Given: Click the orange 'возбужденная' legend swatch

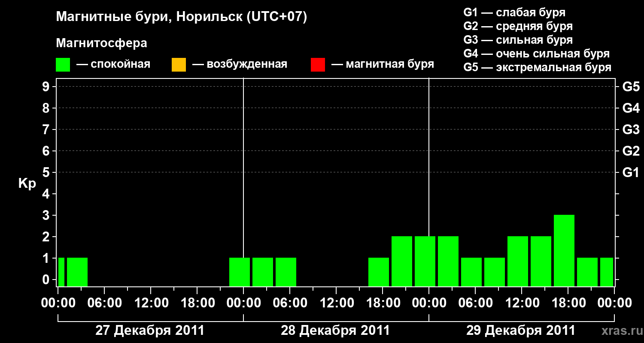Looking at the screenshot, I should pyautogui.click(x=179, y=65).
